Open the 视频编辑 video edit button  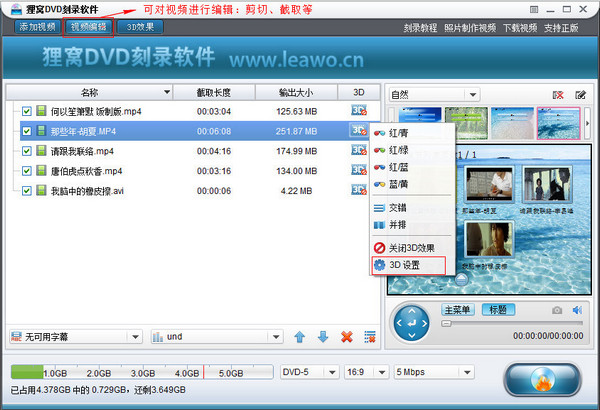coord(88,27)
